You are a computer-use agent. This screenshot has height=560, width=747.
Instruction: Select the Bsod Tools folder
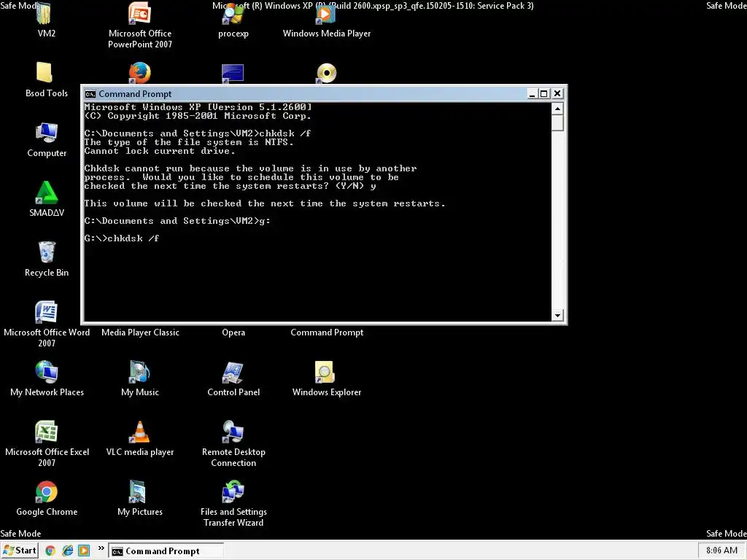[46, 73]
